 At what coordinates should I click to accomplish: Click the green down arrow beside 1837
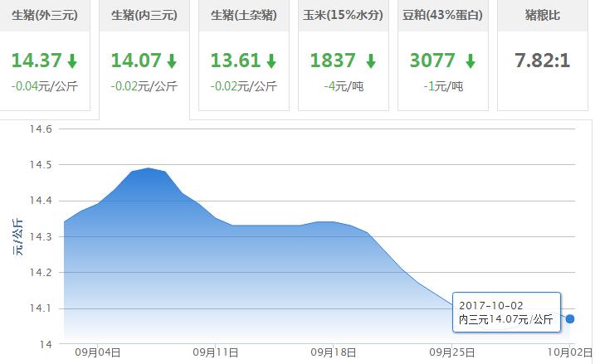pos(371,61)
